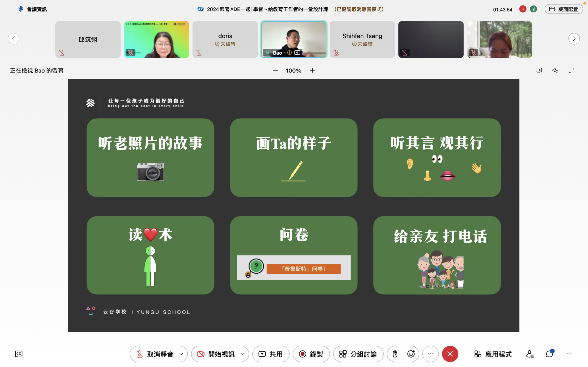This screenshot has height=367, width=588.
Task: Open 分組討論 breakout sessions
Action: point(358,354)
